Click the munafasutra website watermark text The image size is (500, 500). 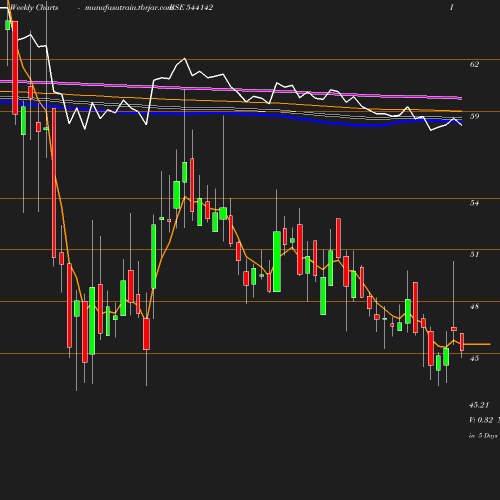point(128,8)
